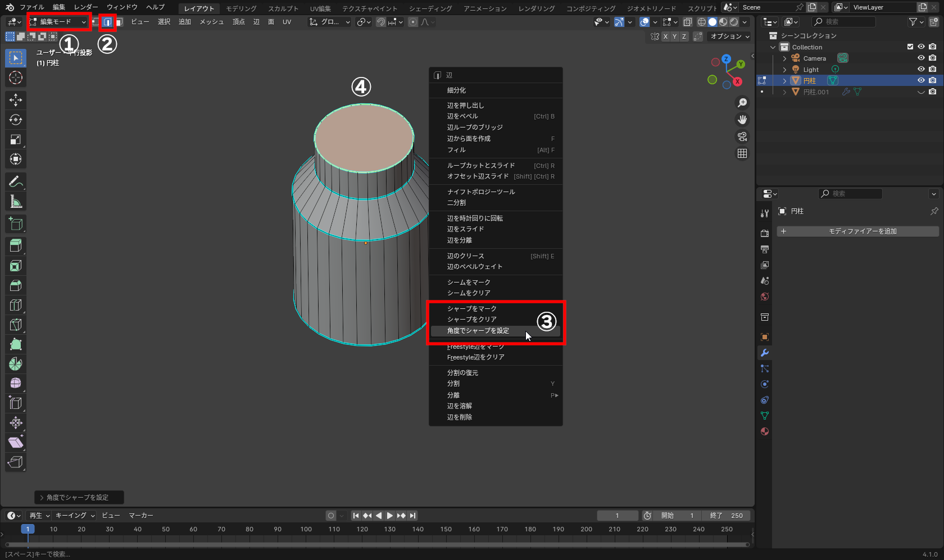Select the Move tool in left toolbar
944x560 pixels.
pos(16,100)
